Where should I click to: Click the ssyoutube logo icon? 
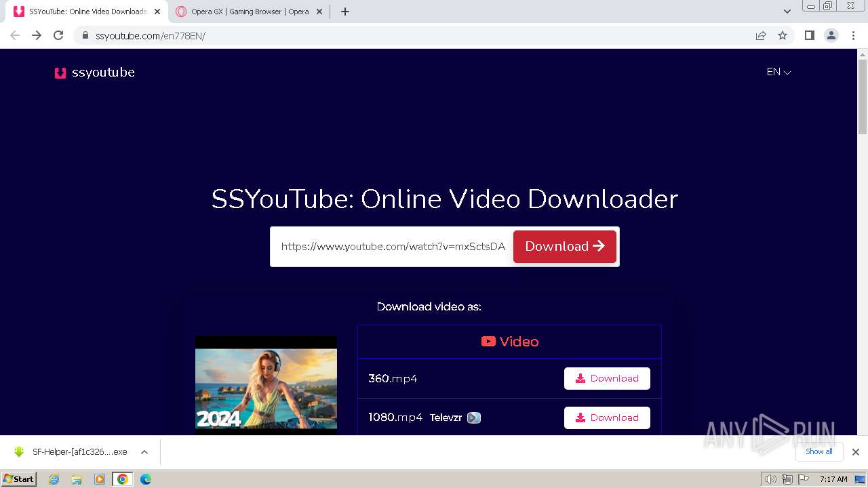60,73
